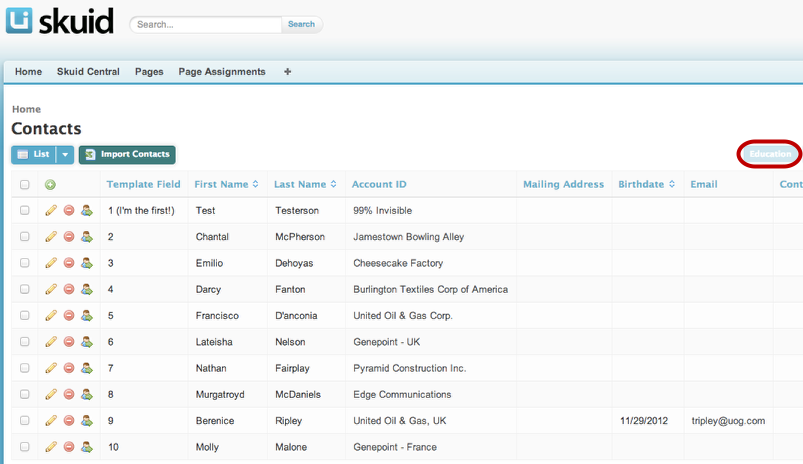Image resolution: width=803 pixels, height=464 pixels.
Task: Check the box for Test Testerson
Action: click(x=25, y=210)
